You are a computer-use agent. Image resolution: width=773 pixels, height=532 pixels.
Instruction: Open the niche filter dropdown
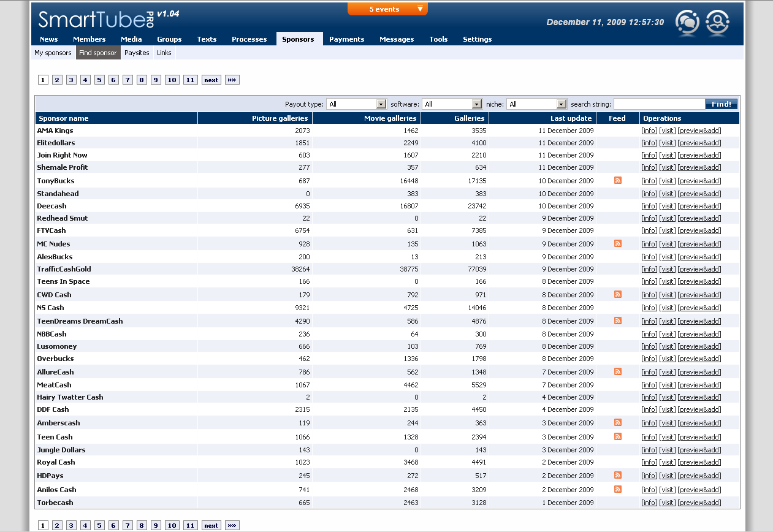point(536,104)
